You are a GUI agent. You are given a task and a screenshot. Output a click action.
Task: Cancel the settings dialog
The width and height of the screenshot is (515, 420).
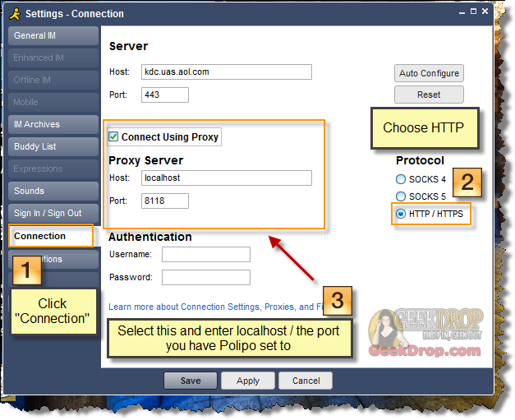306,381
